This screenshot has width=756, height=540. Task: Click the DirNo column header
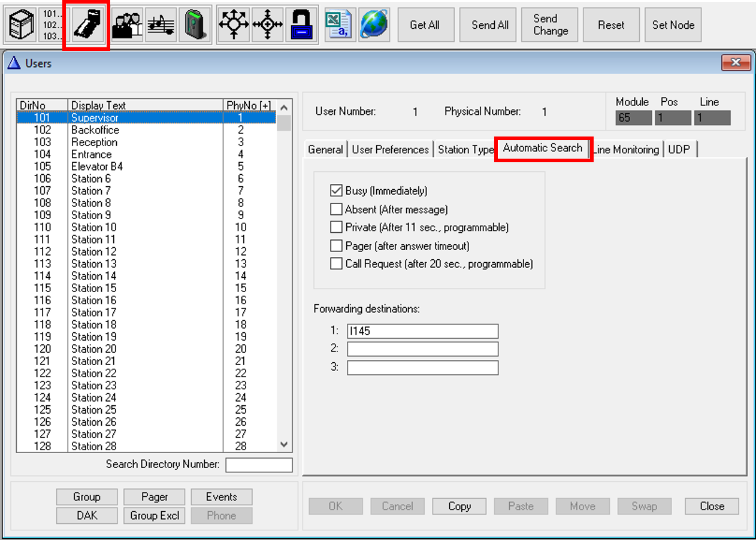(x=42, y=105)
